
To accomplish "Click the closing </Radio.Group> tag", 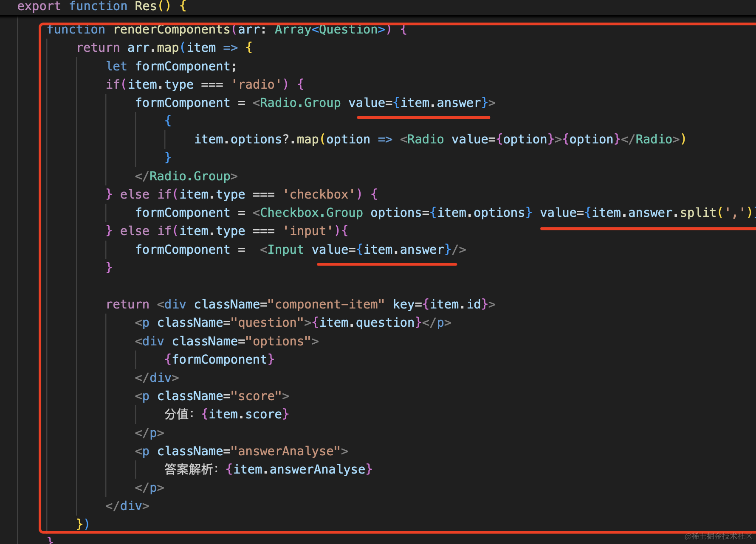I will point(186,176).
